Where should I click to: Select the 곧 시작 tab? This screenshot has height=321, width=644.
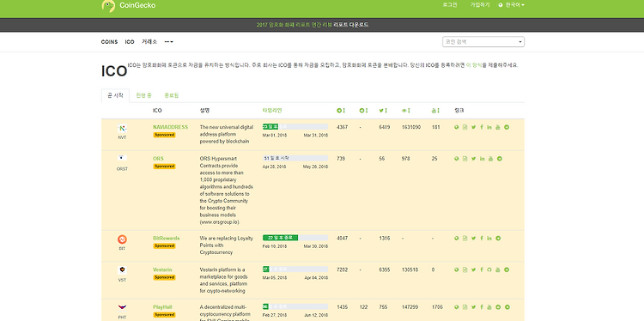(x=115, y=95)
